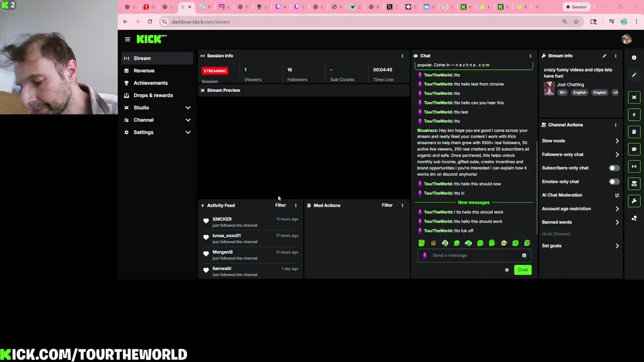
Task: Open Channel Actions three-dot options
Action: click(615, 125)
